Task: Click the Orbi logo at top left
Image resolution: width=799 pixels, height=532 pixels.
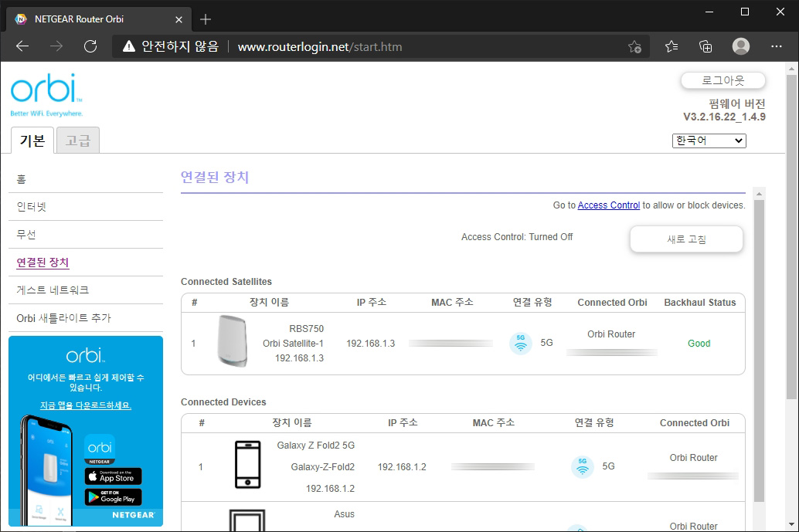Action: (x=46, y=95)
